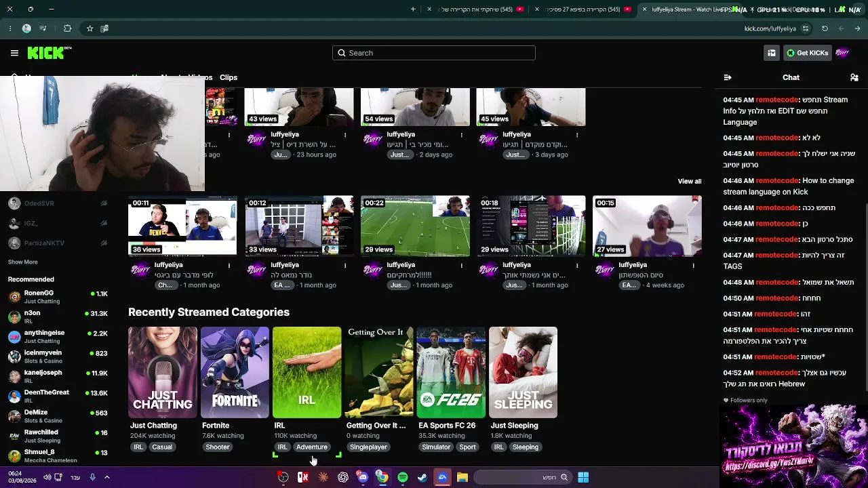Screen dimensions: 868x488
Task: Open Shmuel_8 recommended channel
Action: pyautogui.click(x=58, y=455)
